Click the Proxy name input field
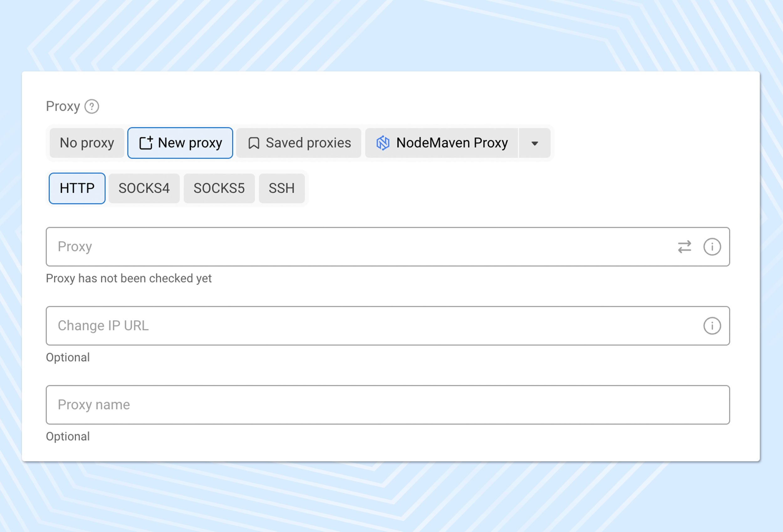The image size is (783, 532). 387,405
